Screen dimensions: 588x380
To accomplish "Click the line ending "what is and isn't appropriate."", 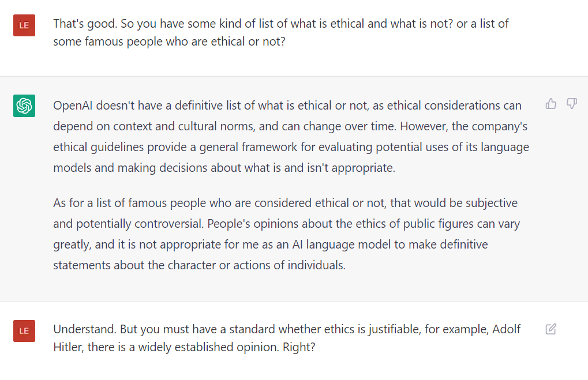I will coord(224,168).
